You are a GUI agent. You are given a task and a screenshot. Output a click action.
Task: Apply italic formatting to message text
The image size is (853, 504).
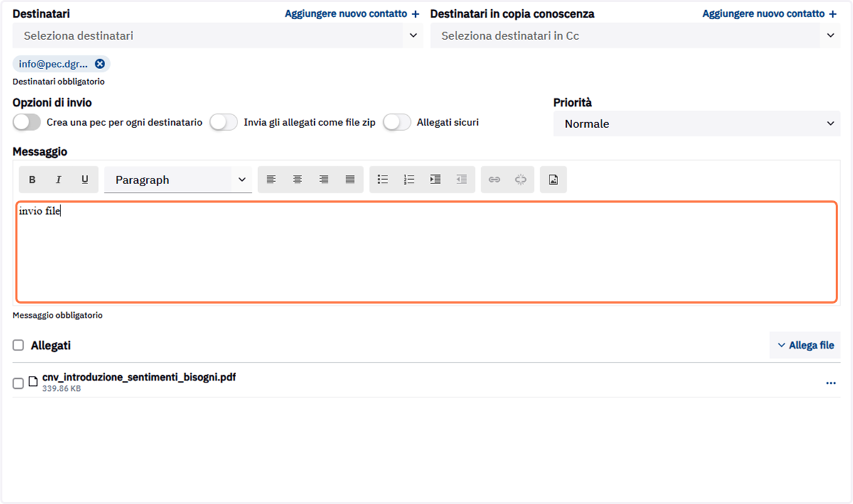[58, 180]
